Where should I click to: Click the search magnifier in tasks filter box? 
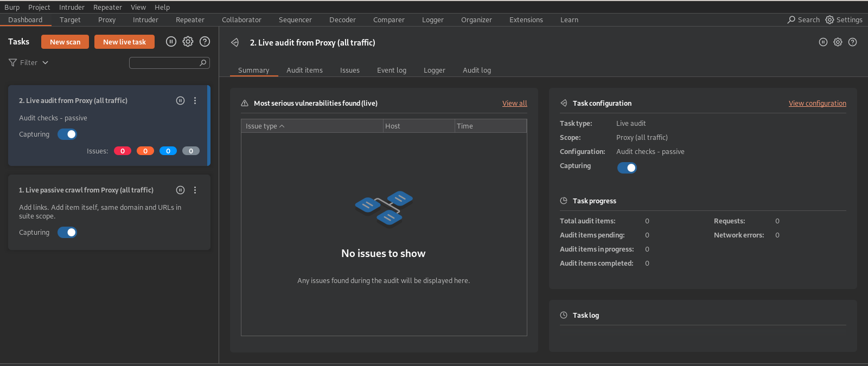tap(203, 63)
